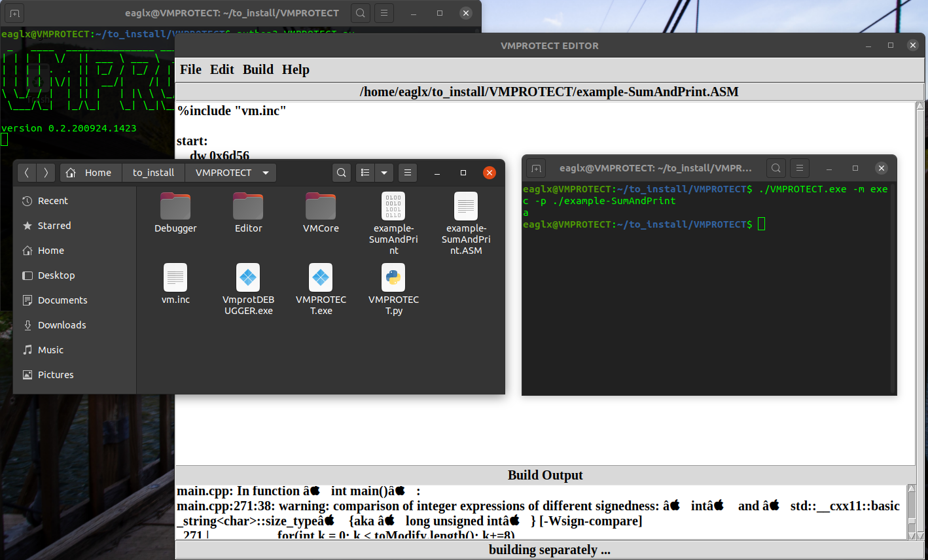This screenshot has width=928, height=560.
Task: Click the Build Output scrollbar down arrow
Action: [x=912, y=536]
